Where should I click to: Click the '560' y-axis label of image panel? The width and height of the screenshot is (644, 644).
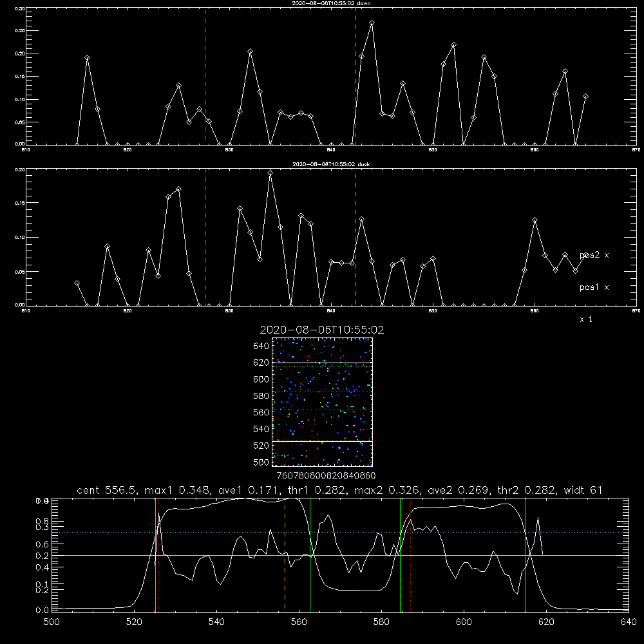pos(261,412)
